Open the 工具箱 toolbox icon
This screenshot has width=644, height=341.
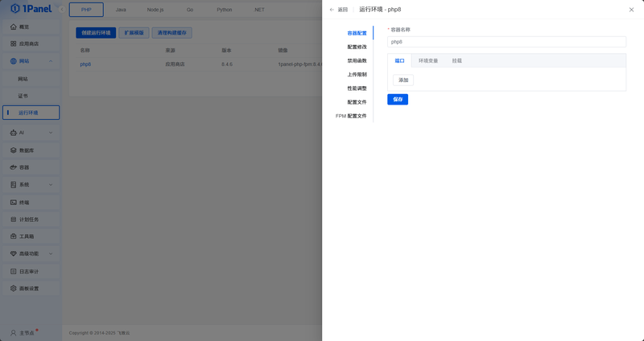click(13, 236)
